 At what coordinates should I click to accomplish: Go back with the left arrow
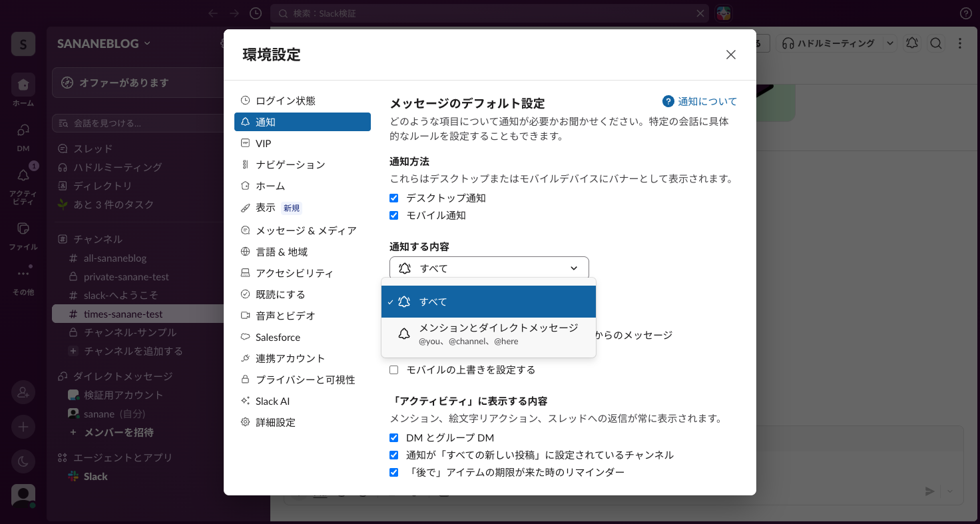point(213,13)
